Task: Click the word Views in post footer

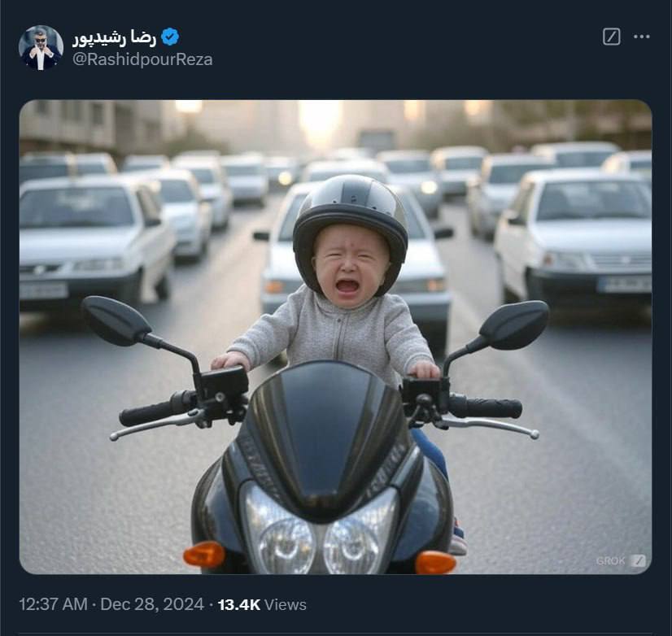Action: 286,604
